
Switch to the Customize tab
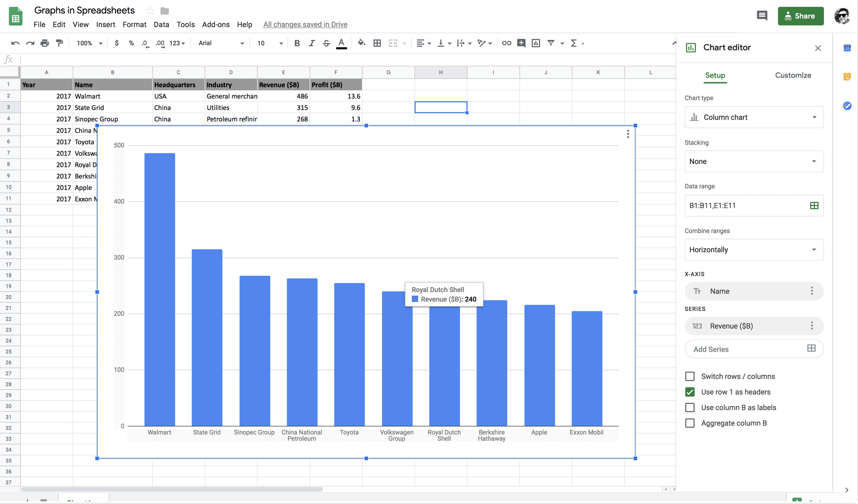793,75
